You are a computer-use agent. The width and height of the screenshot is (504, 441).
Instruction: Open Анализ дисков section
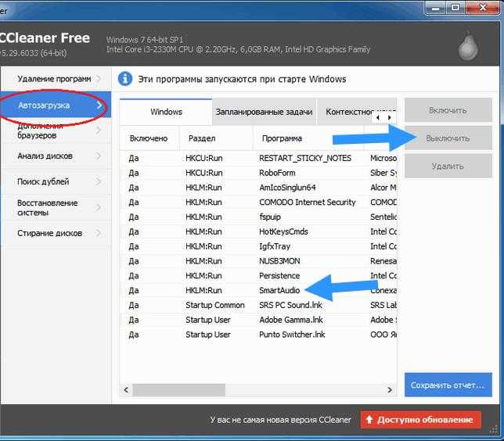tap(56, 156)
